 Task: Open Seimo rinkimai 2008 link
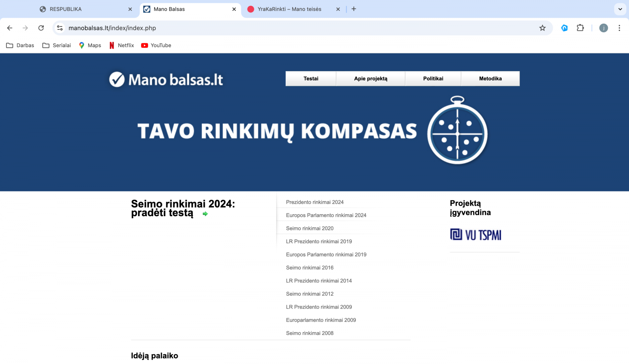tap(310, 333)
